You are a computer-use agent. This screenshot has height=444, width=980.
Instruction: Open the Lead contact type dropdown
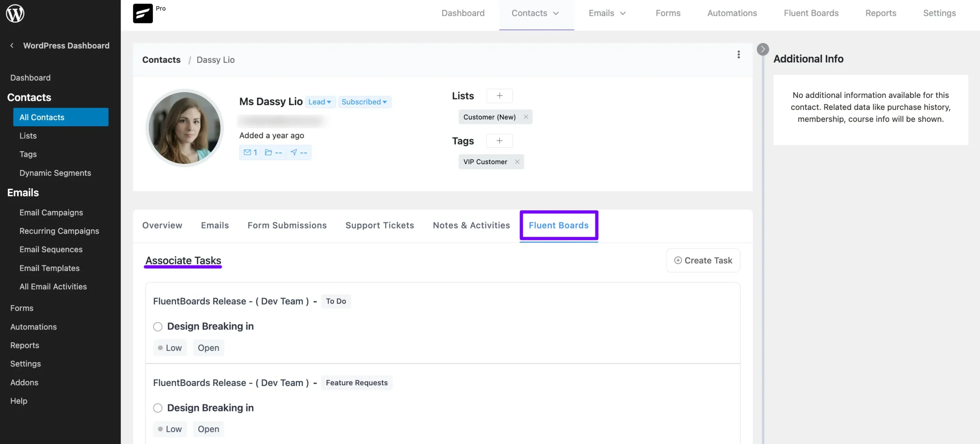click(320, 102)
